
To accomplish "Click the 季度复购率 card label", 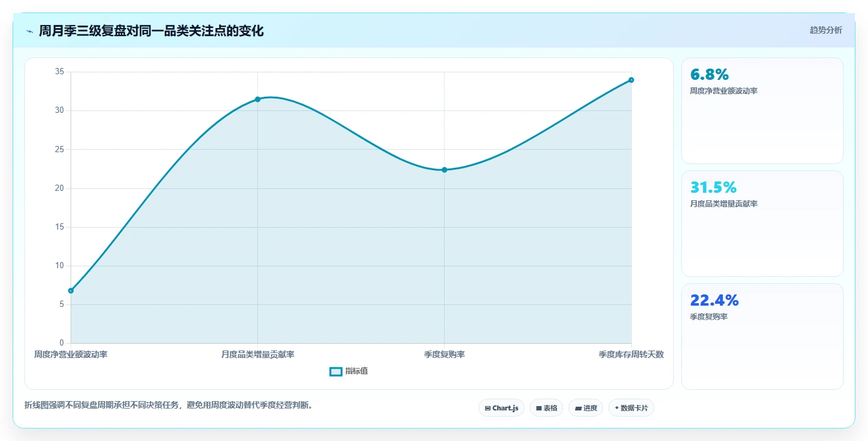I will [709, 317].
